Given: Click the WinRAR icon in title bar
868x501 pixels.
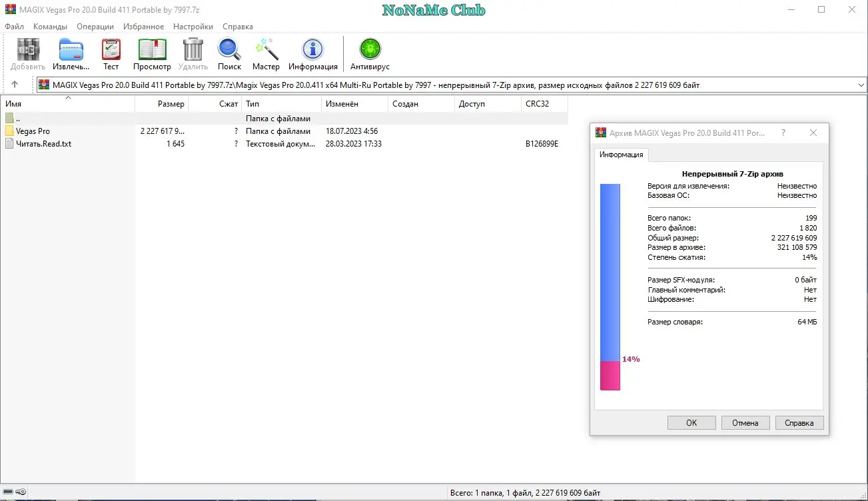Looking at the screenshot, I should click(x=11, y=10).
